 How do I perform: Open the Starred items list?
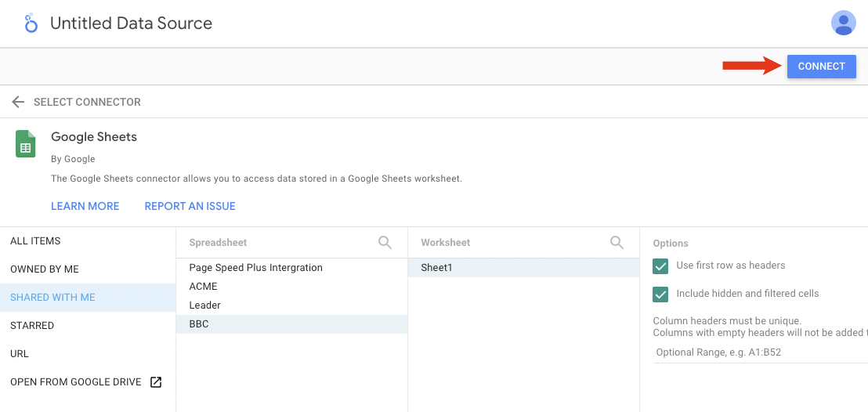tap(32, 326)
